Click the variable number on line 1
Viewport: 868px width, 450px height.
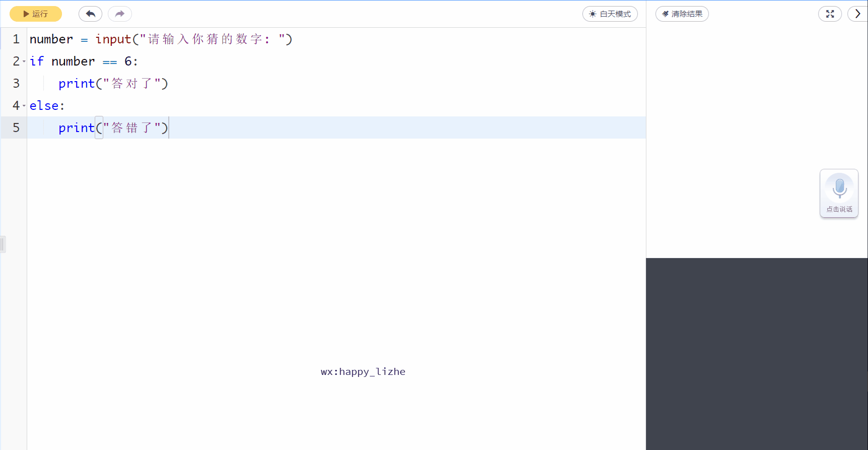tap(51, 39)
